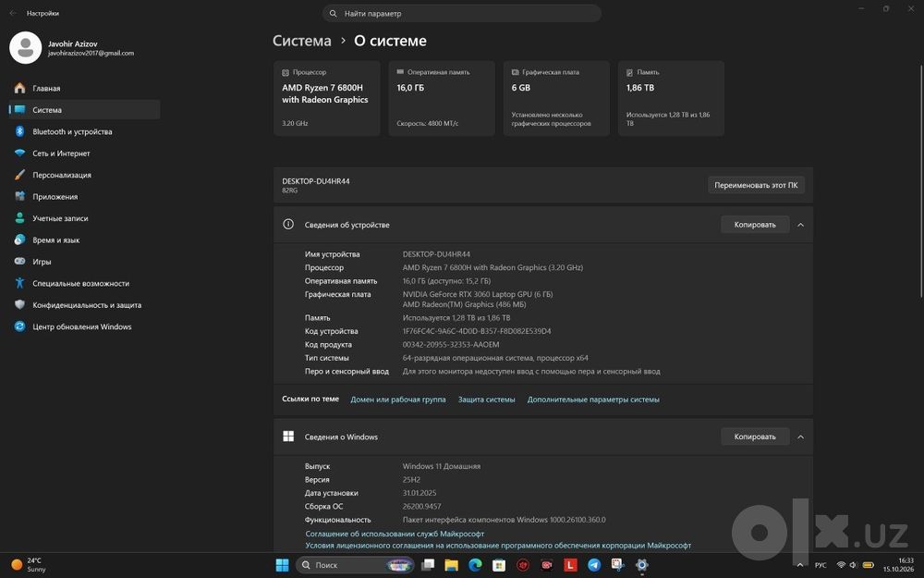This screenshot has width=924, height=578.
Task: Open the Процессор AMD Ryzen card
Action: tap(326, 98)
